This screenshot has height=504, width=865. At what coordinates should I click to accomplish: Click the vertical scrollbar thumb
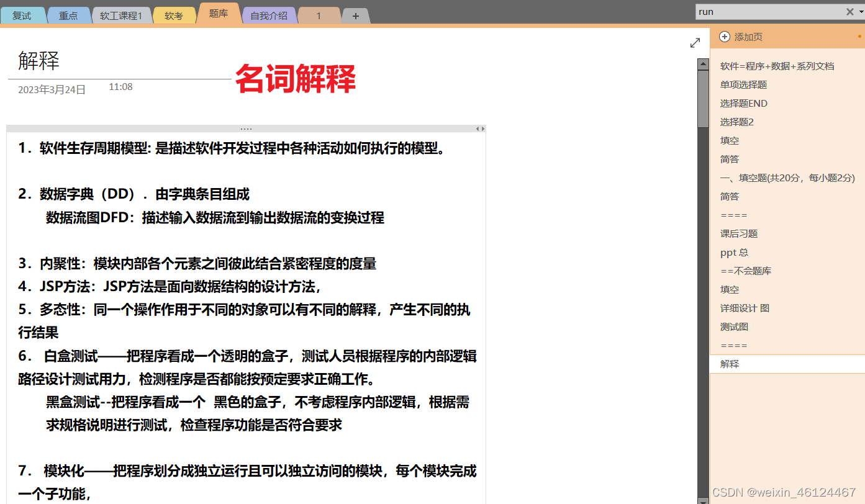point(703,99)
